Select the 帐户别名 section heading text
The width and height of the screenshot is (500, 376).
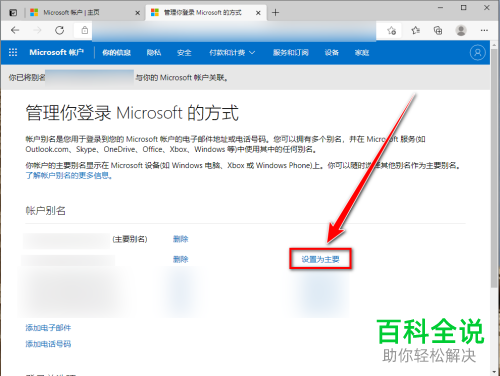coord(46,211)
